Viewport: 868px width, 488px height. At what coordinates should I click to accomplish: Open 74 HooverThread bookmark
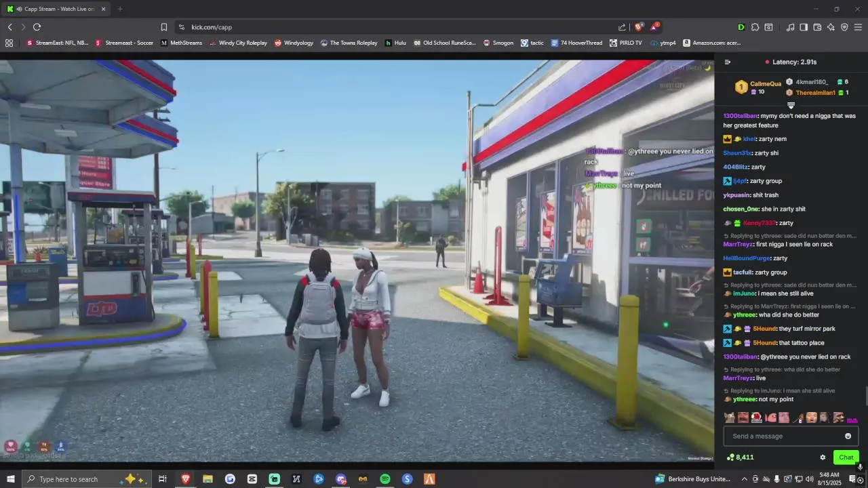pyautogui.click(x=576, y=43)
